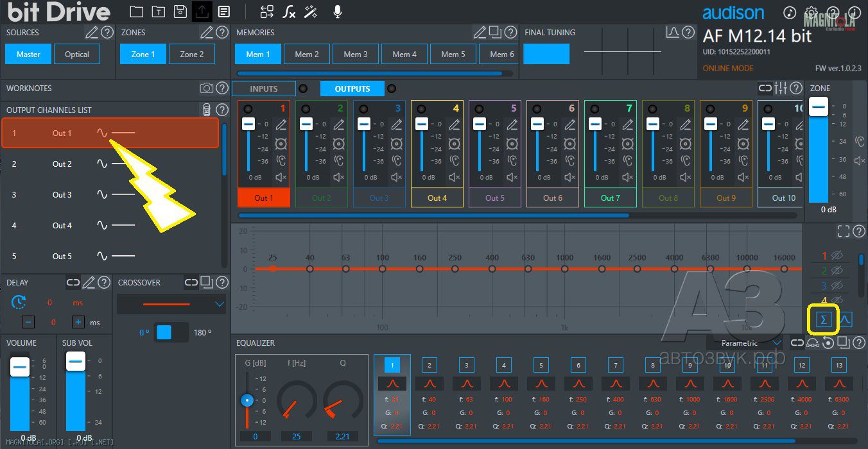Toggle visibility of curve 1
Viewport: 868px width, 449px height.
pos(837,257)
